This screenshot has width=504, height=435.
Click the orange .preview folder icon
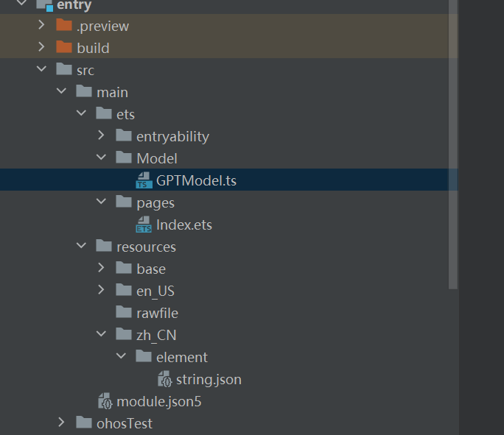(64, 25)
